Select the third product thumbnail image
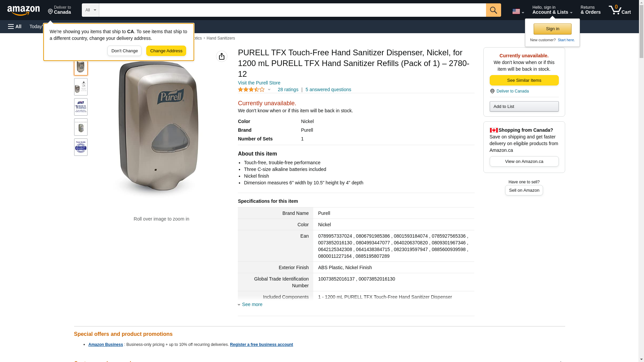Screen dimensions: 644x362 coord(81,107)
